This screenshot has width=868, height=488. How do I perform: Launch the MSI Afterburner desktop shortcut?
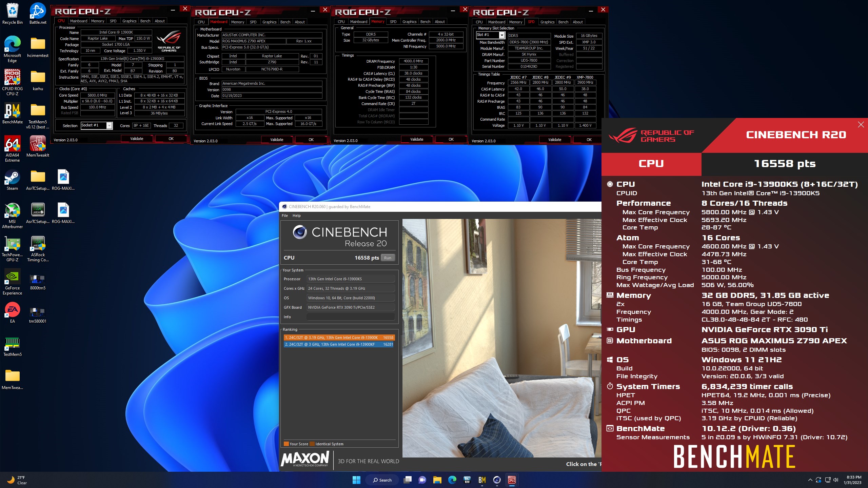coord(12,215)
